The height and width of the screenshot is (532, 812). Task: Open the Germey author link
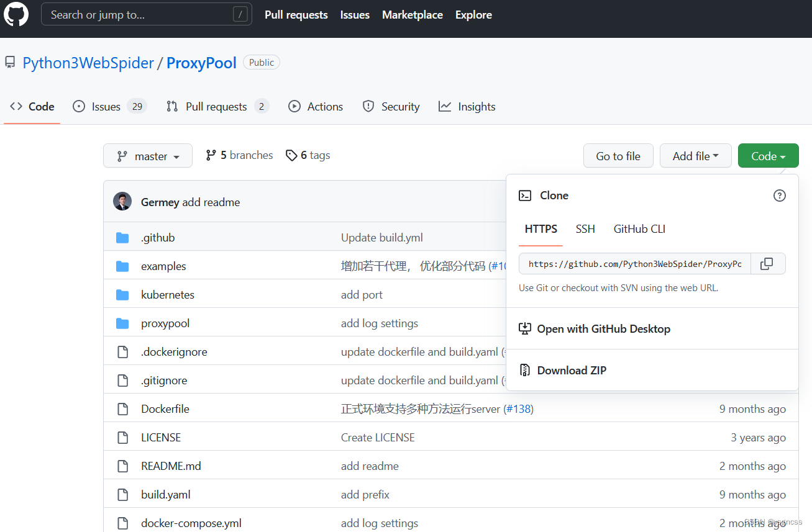160,202
